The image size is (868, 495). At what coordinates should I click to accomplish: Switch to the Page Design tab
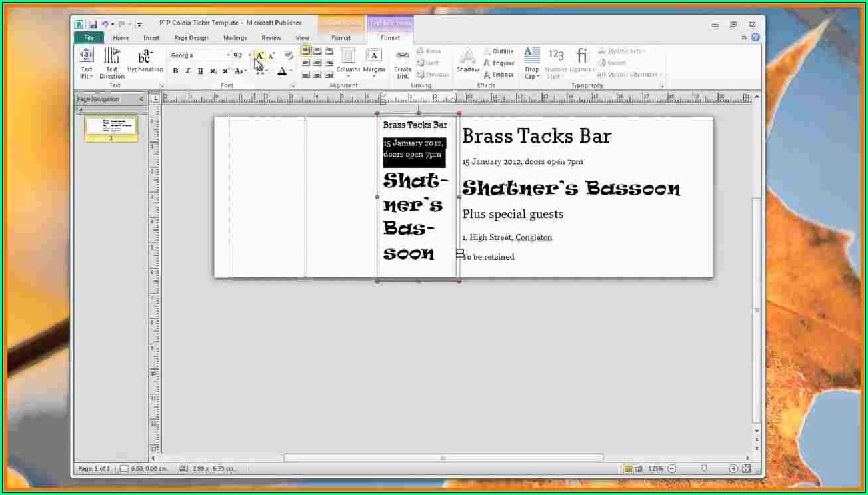(191, 38)
